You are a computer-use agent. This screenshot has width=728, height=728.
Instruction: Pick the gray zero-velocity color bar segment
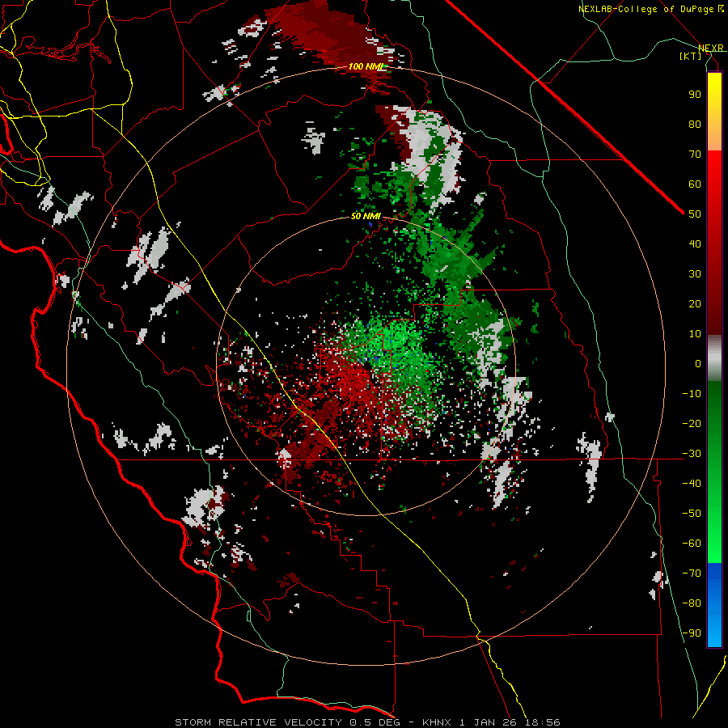[x=714, y=358]
